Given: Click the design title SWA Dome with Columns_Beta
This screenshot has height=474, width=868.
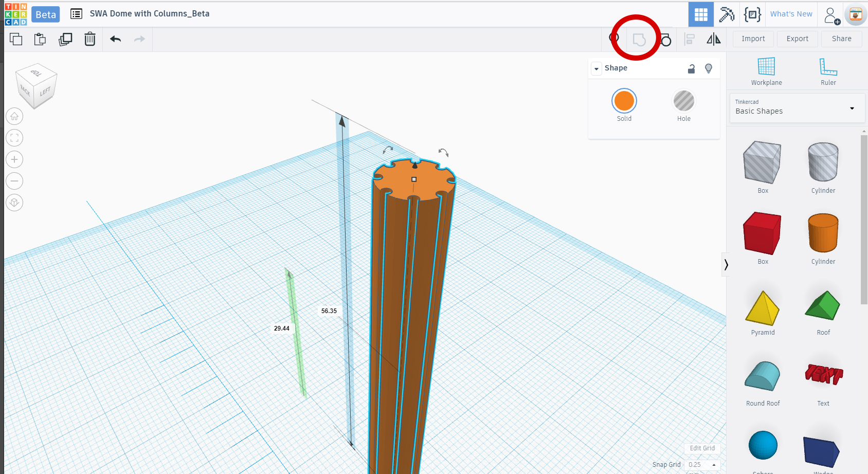Looking at the screenshot, I should (x=150, y=14).
